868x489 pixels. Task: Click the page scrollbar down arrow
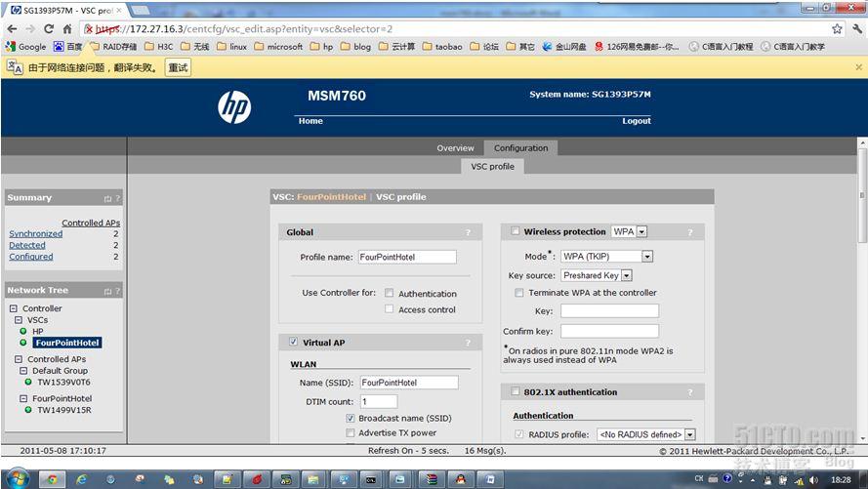(862, 438)
